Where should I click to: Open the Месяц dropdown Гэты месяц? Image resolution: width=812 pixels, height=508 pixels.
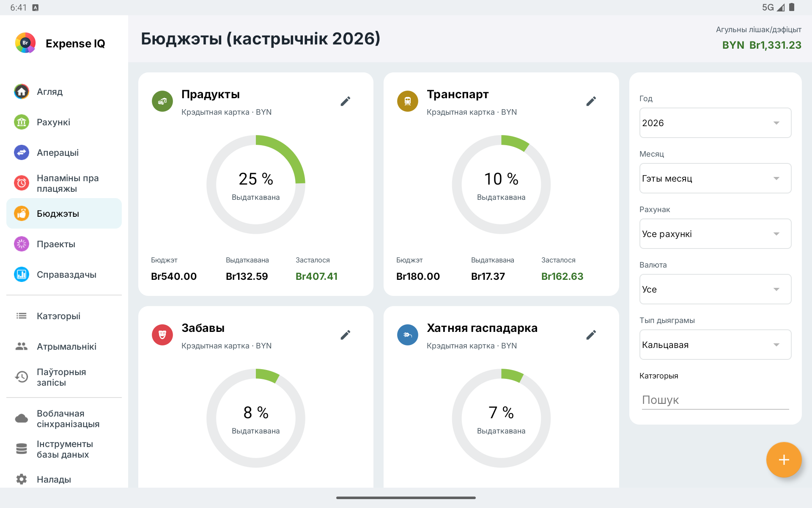tap(715, 178)
